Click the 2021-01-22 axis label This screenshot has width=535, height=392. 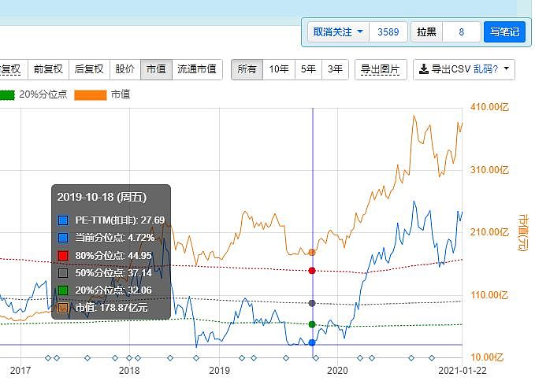coord(463,371)
